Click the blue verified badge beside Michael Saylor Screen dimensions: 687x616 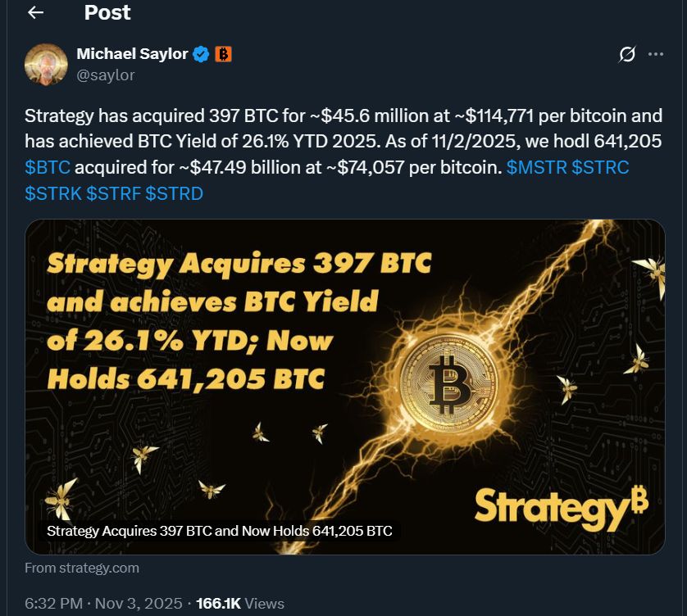point(199,53)
